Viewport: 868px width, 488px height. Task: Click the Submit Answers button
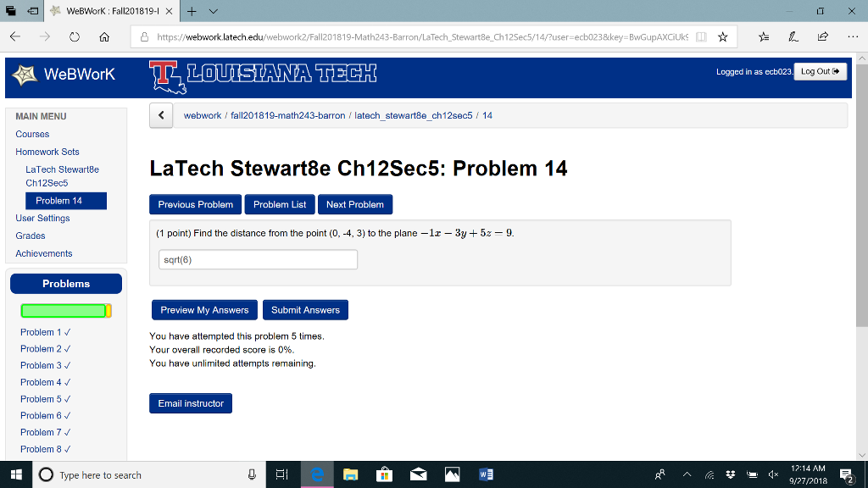point(304,309)
